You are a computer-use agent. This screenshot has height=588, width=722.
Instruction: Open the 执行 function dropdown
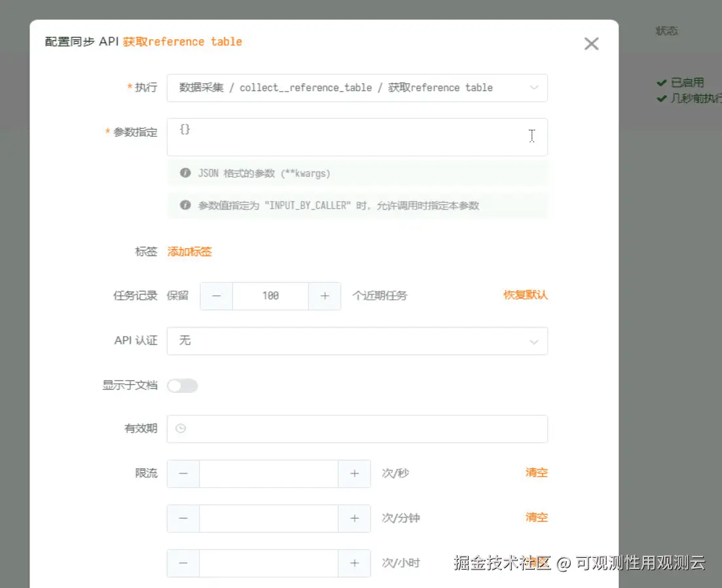357,88
